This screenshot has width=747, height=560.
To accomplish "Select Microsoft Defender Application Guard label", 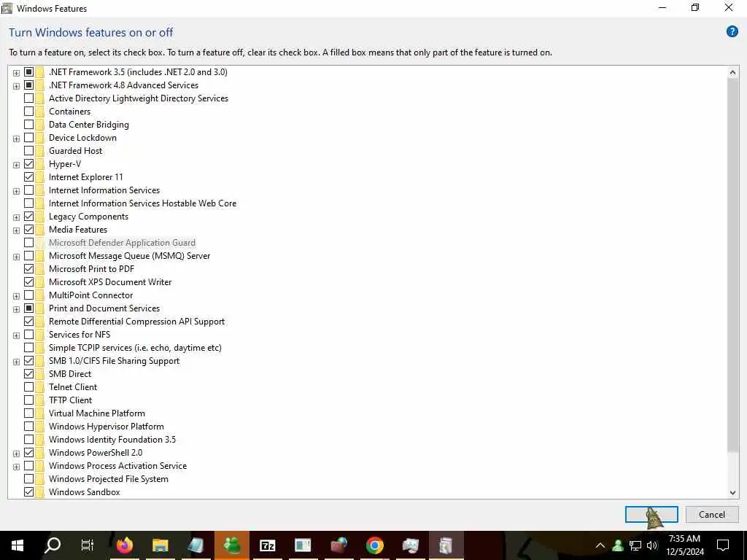I will coord(122,243).
